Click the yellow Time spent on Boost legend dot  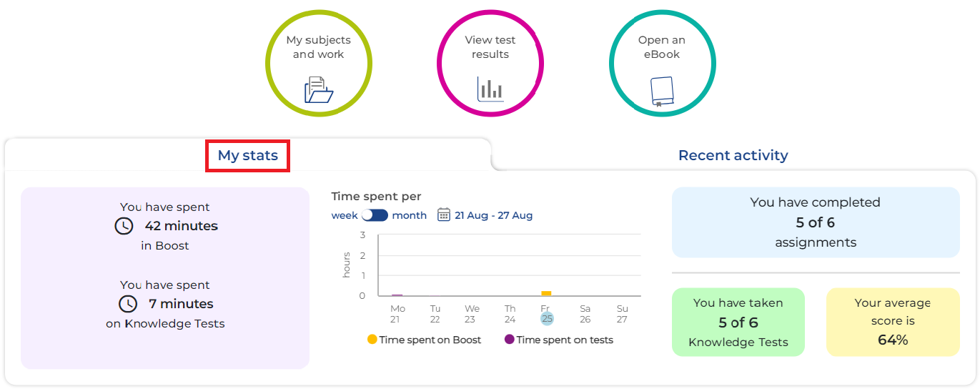372,340
